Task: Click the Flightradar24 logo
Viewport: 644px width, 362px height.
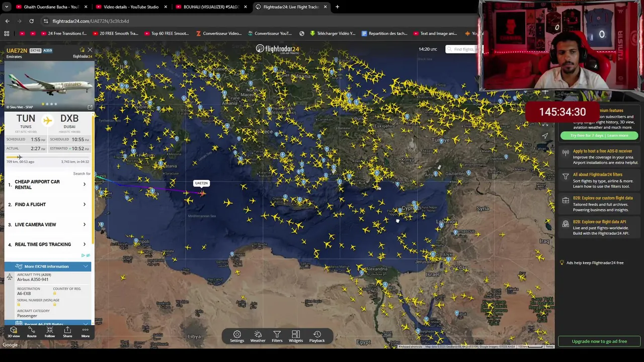Action: (x=277, y=49)
